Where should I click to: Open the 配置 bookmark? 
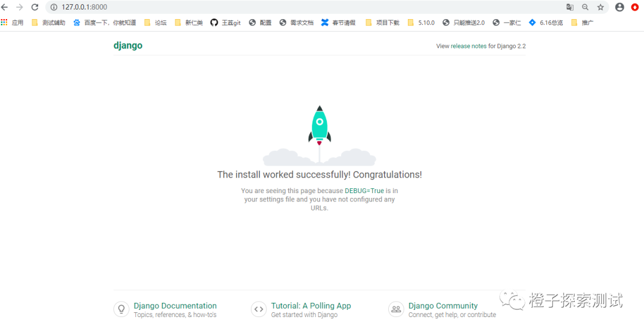[261, 23]
